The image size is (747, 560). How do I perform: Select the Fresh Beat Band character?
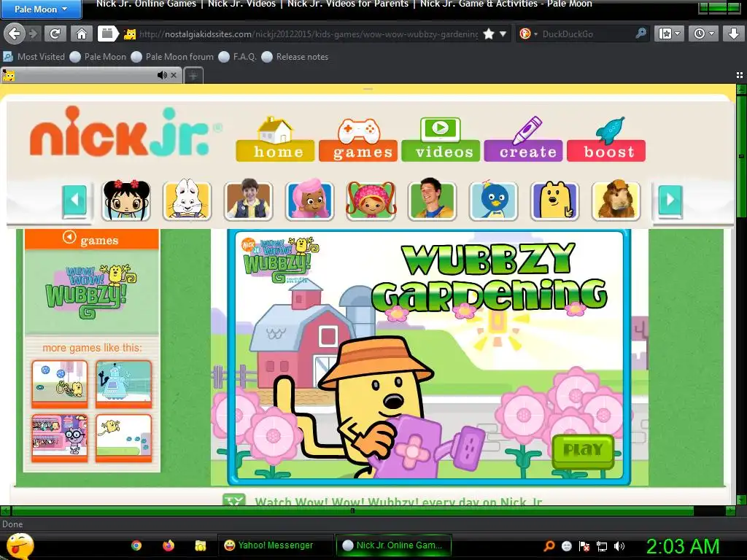click(432, 201)
